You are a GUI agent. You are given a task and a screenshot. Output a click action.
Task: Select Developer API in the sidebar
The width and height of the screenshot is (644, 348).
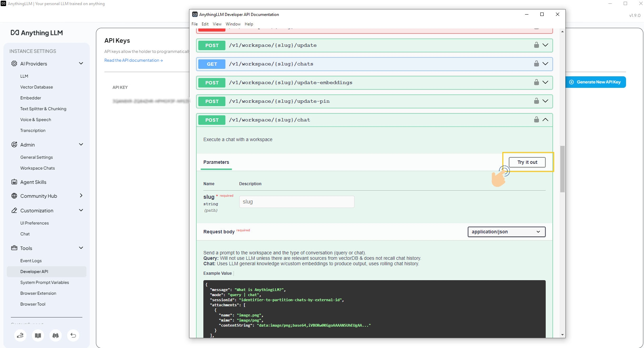pos(34,271)
